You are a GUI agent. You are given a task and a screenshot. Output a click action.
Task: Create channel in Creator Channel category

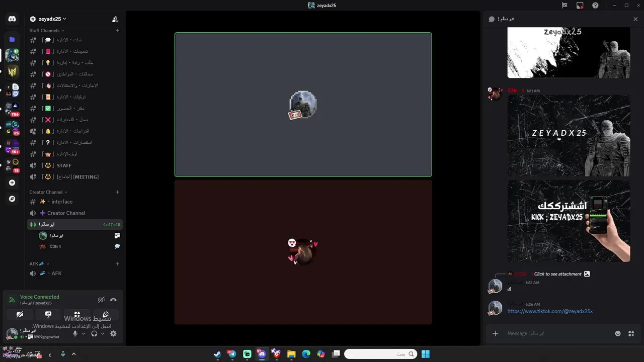tap(117, 192)
